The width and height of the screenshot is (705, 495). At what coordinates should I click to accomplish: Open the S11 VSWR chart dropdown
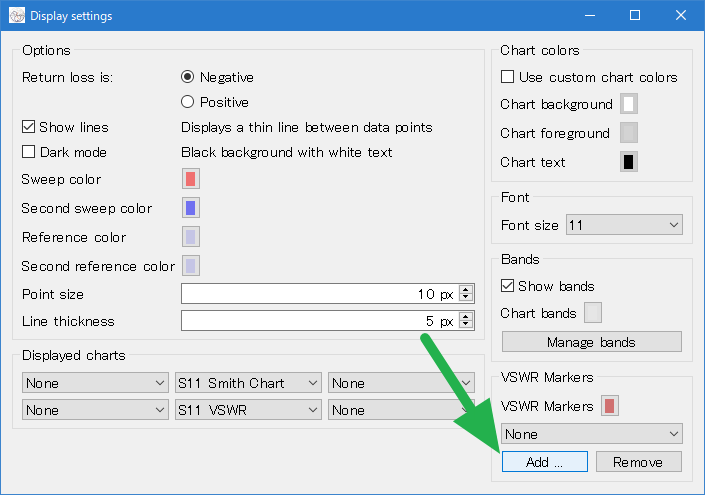[248, 410]
